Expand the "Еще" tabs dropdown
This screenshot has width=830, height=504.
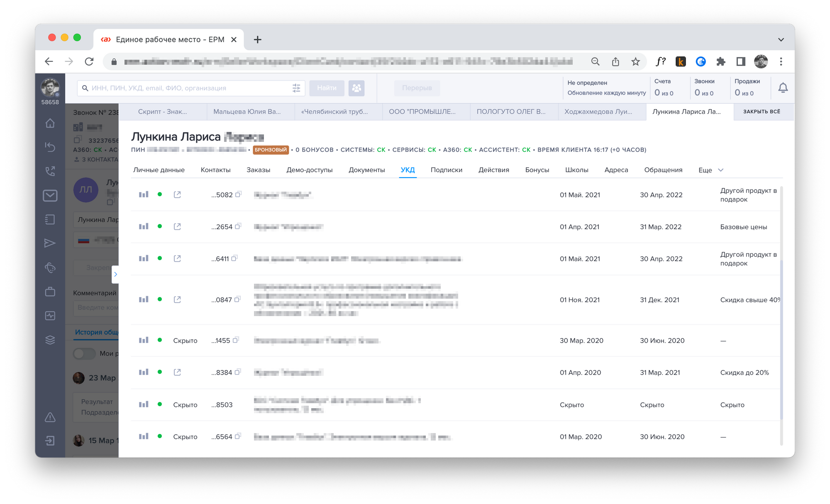pos(711,170)
